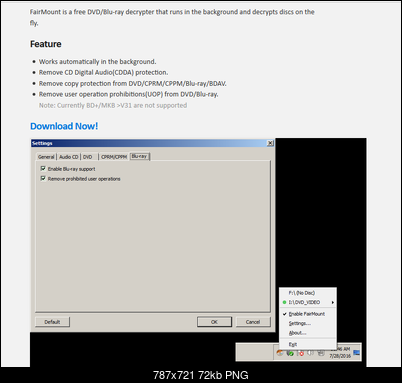Open the CPRM/CPPM tab
Viewport: 402px width, 383px height.
click(x=114, y=157)
